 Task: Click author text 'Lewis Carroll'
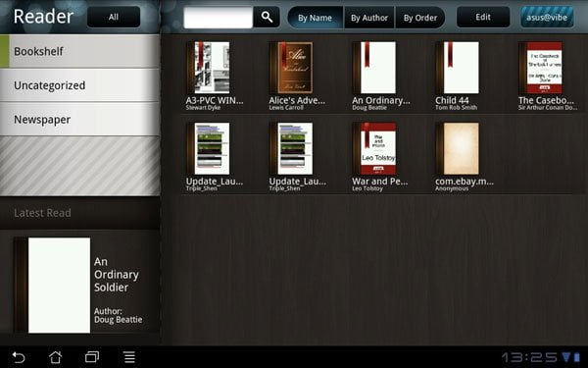click(x=286, y=108)
